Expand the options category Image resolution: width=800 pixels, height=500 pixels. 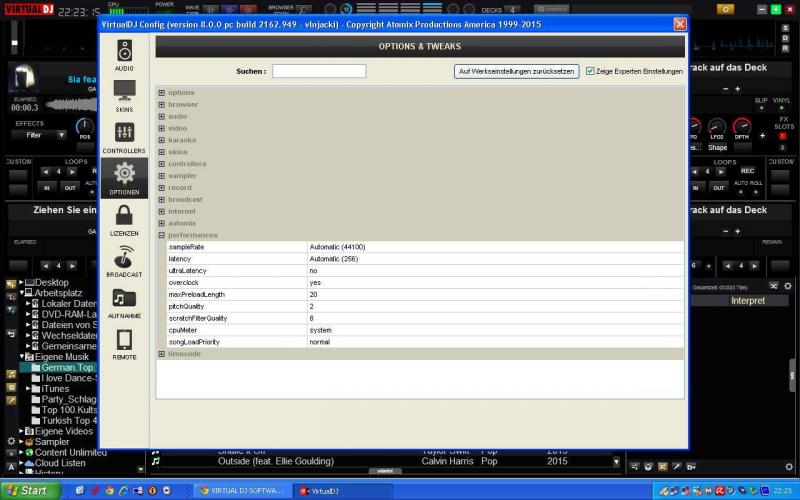click(x=162, y=93)
